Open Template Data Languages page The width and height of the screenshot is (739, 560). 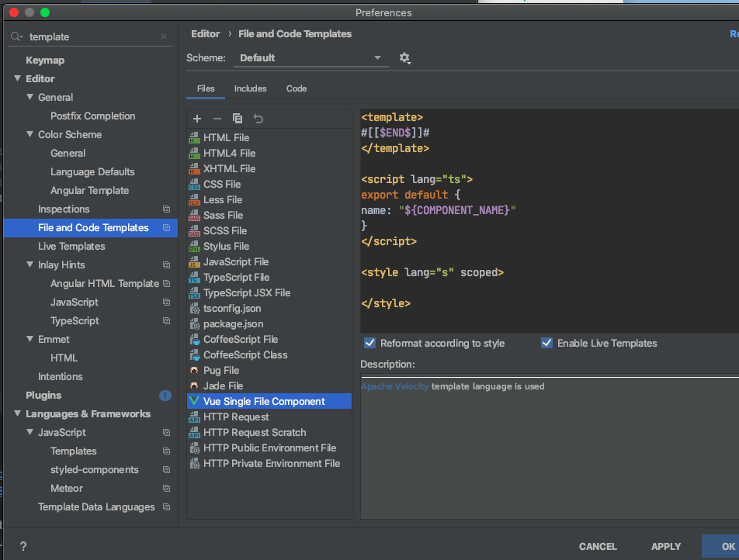click(x=96, y=506)
